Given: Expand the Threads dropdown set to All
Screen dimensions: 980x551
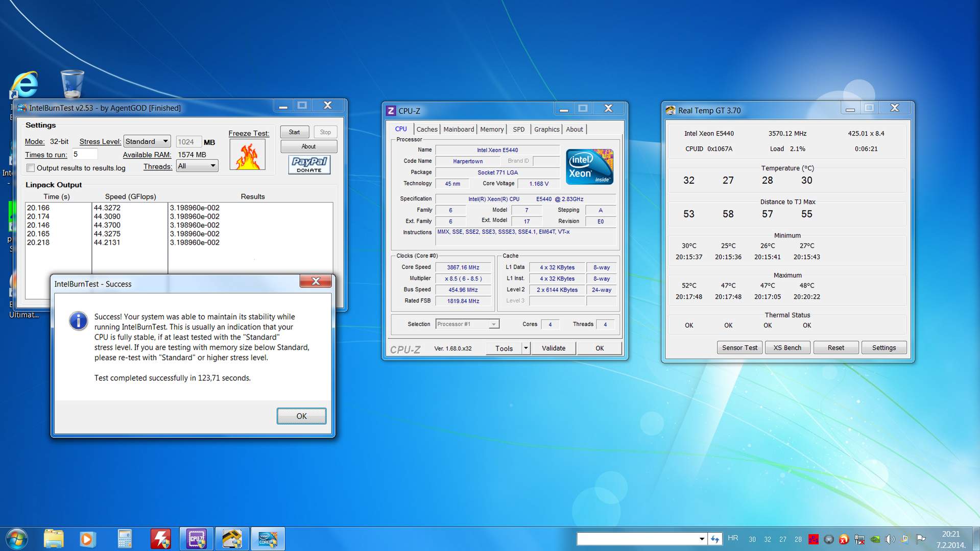Looking at the screenshot, I should [197, 166].
